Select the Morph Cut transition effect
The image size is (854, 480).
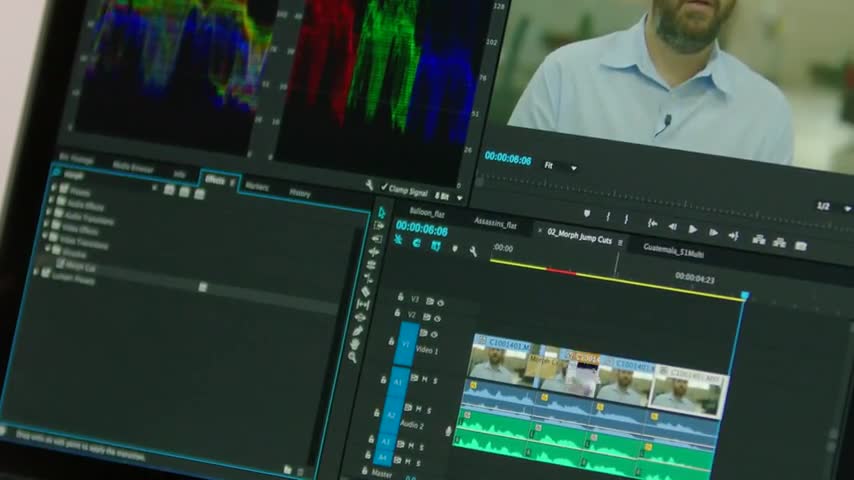tap(81, 267)
